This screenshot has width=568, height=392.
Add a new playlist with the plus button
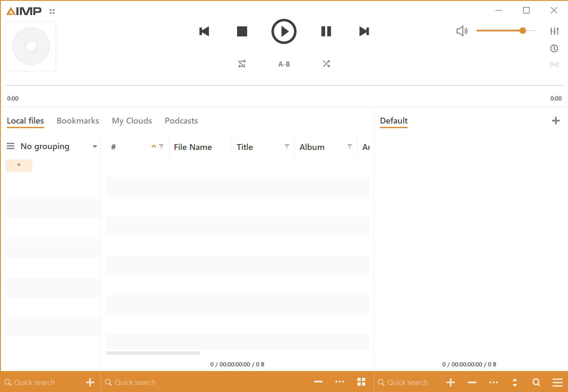point(556,121)
